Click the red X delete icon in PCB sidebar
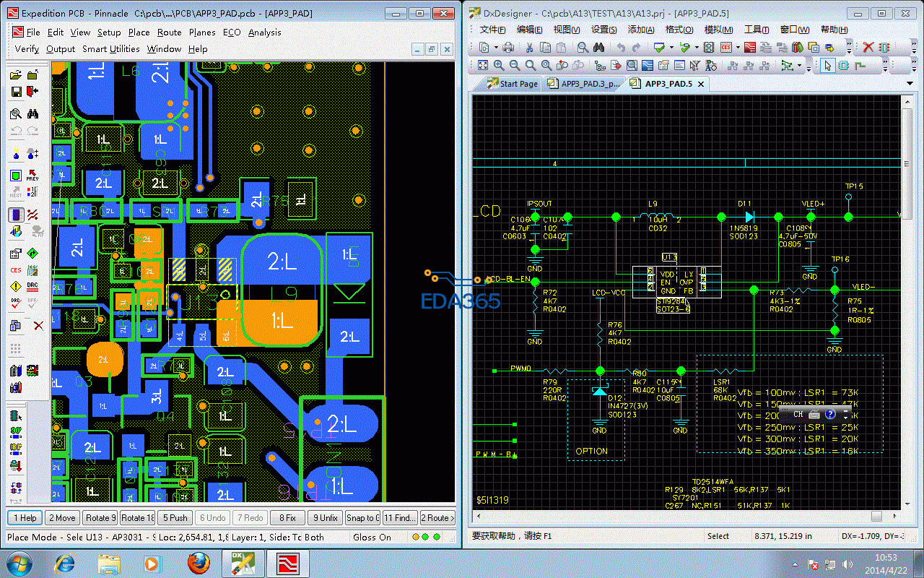 (38, 326)
